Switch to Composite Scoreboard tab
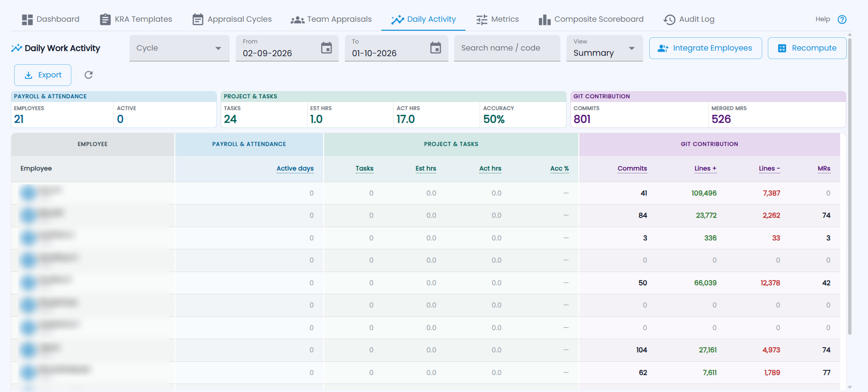 [x=591, y=19]
